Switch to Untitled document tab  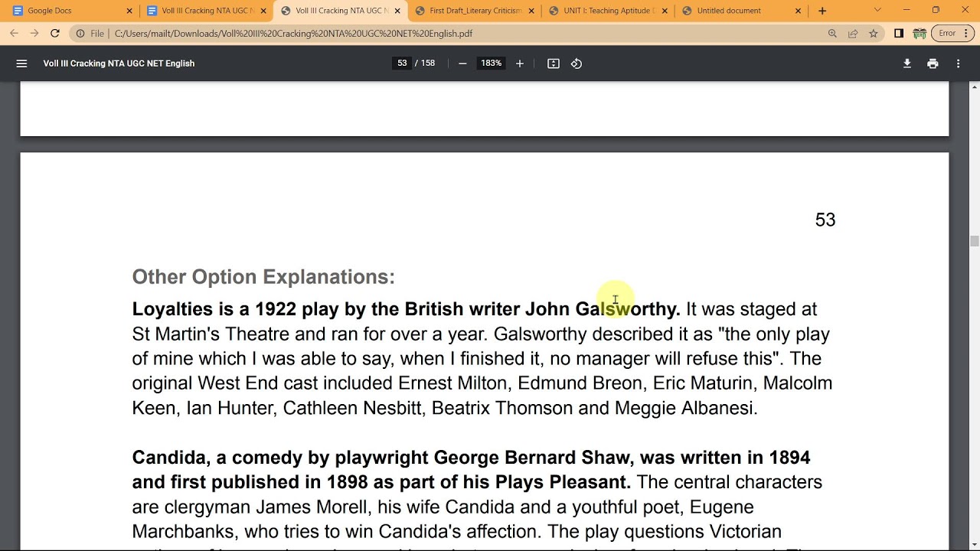742,11
